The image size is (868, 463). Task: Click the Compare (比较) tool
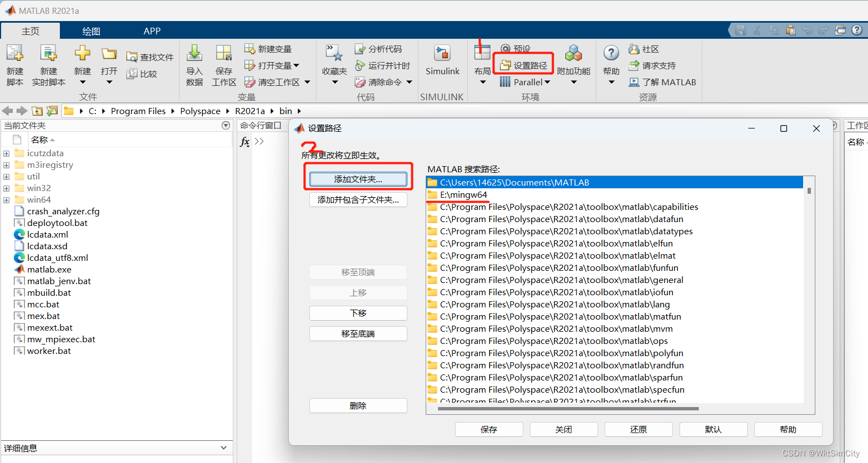142,74
